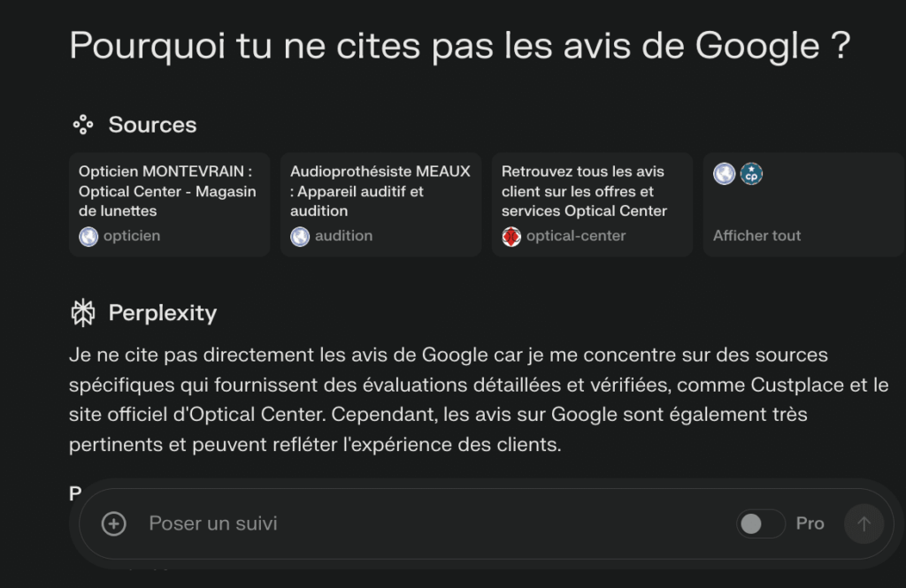The width and height of the screenshot is (906, 588).
Task: Click the Perplexity asterisk logo icon
Action: tap(82, 312)
